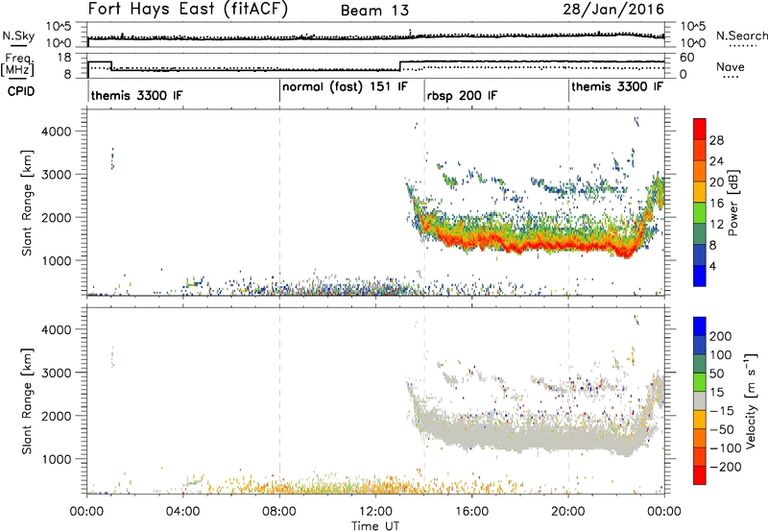This screenshot has width=768, height=532.
Task: Click the 'rbsp 200 IF' CPID label
Action: (x=462, y=95)
